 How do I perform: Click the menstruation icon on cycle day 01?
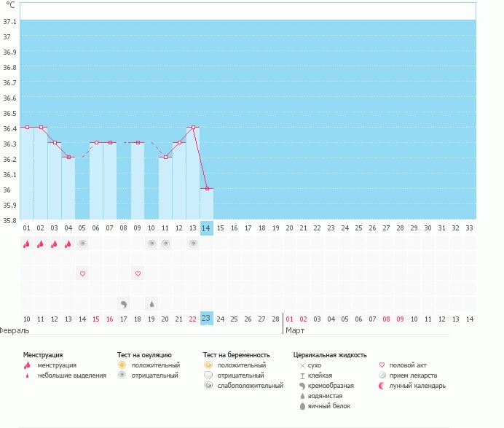[27, 244]
